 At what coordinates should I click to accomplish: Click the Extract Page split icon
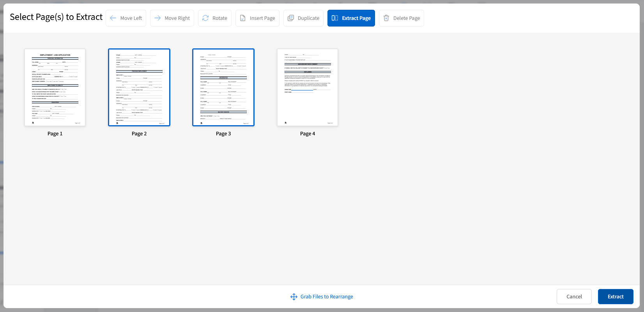coord(335,18)
